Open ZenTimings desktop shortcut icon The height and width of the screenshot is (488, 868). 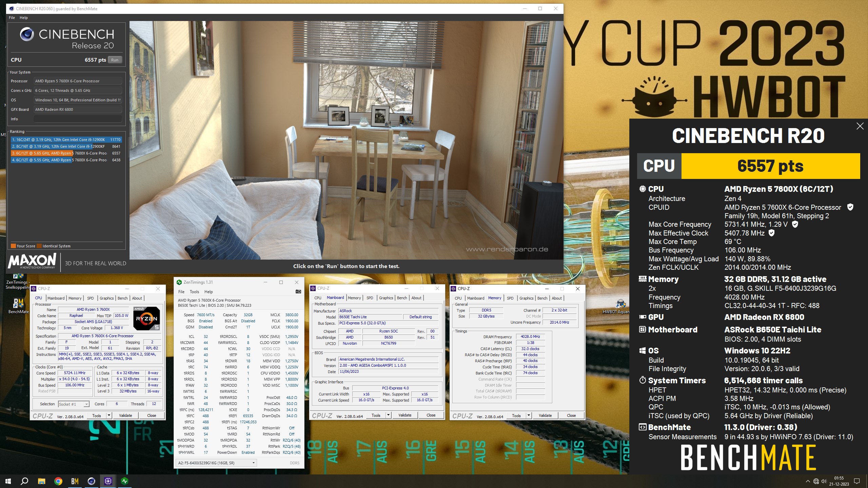[18, 282]
